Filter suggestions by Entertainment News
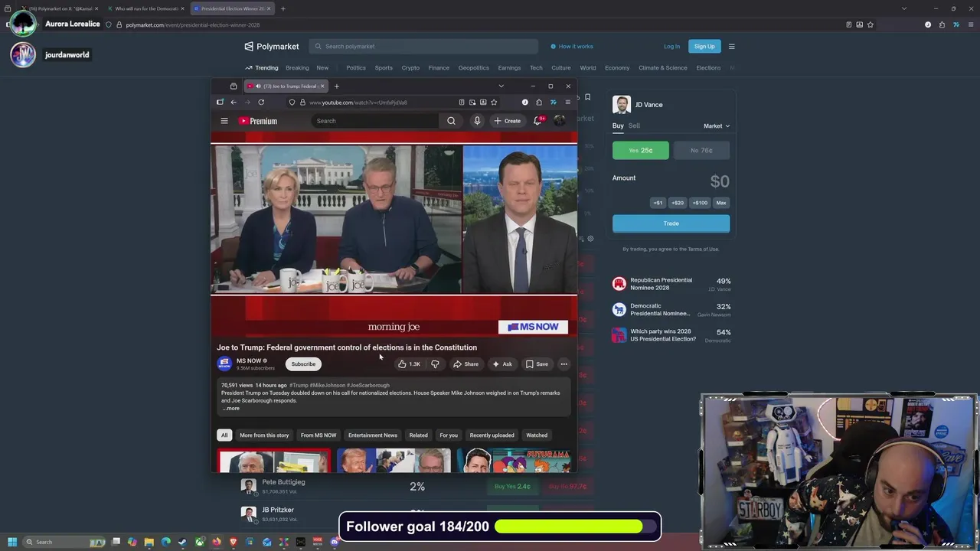The height and width of the screenshot is (551, 980). 373,435
